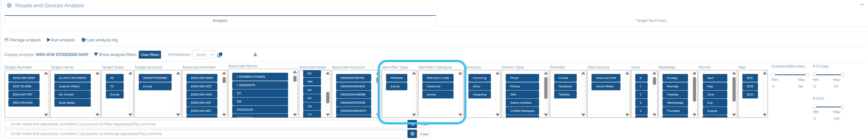Open the Workspaces draft dropdown

click(x=204, y=55)
